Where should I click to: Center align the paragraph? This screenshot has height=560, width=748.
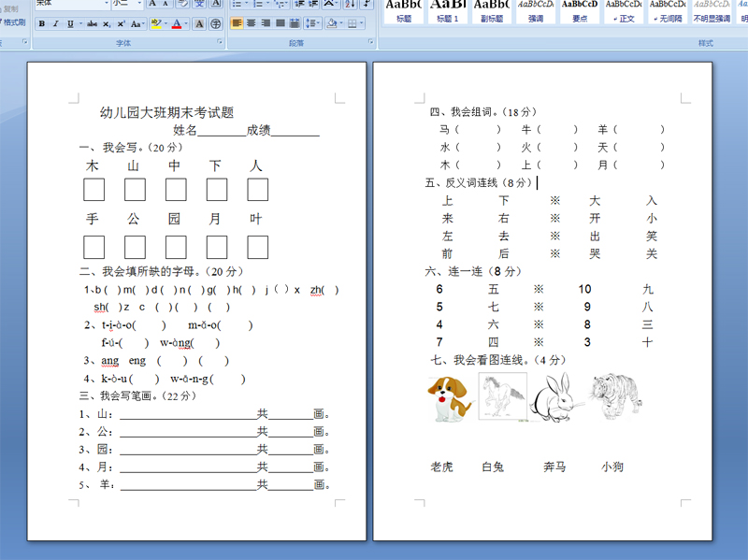coord(252,22)
